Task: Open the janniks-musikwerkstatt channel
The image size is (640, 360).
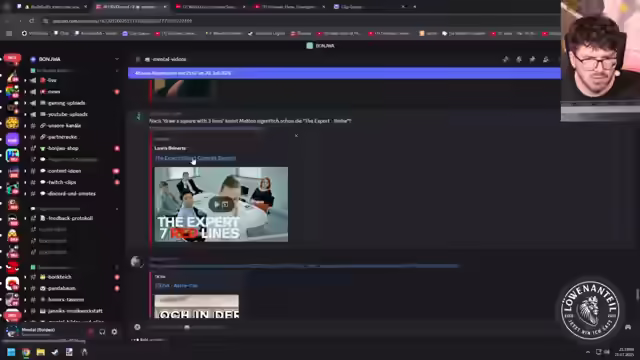Action: tap(75, 311)
